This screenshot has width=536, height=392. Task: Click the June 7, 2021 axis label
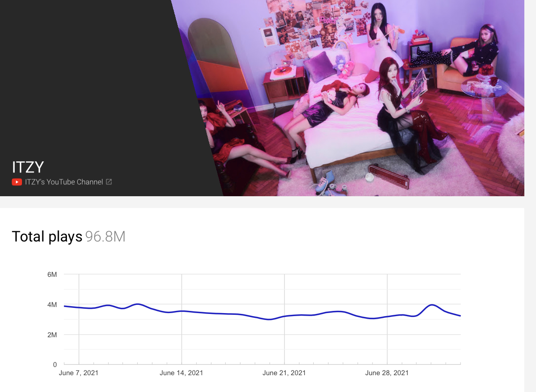[x=79, y=373]
